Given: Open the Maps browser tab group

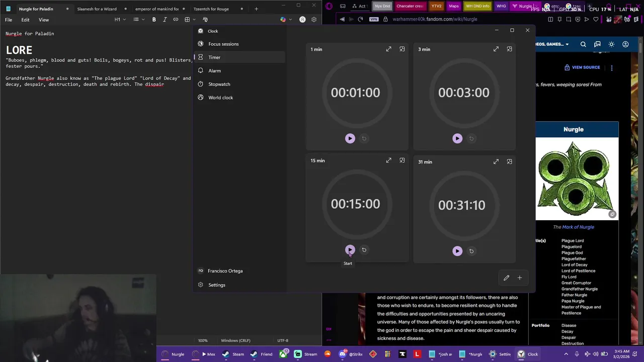Looking at the screenshot, I should point(454,6).
